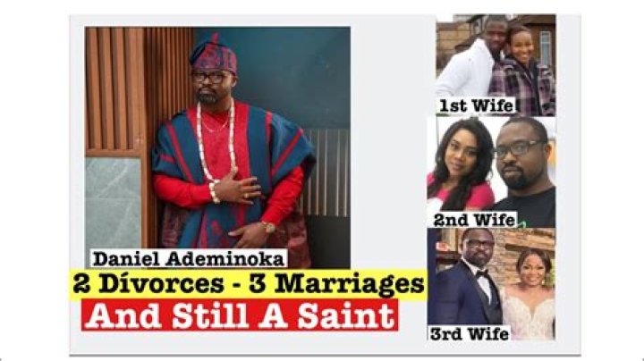Open the bottom right wedding photo
The width and height of the screenshot is (644, 361).
point(492,284)
